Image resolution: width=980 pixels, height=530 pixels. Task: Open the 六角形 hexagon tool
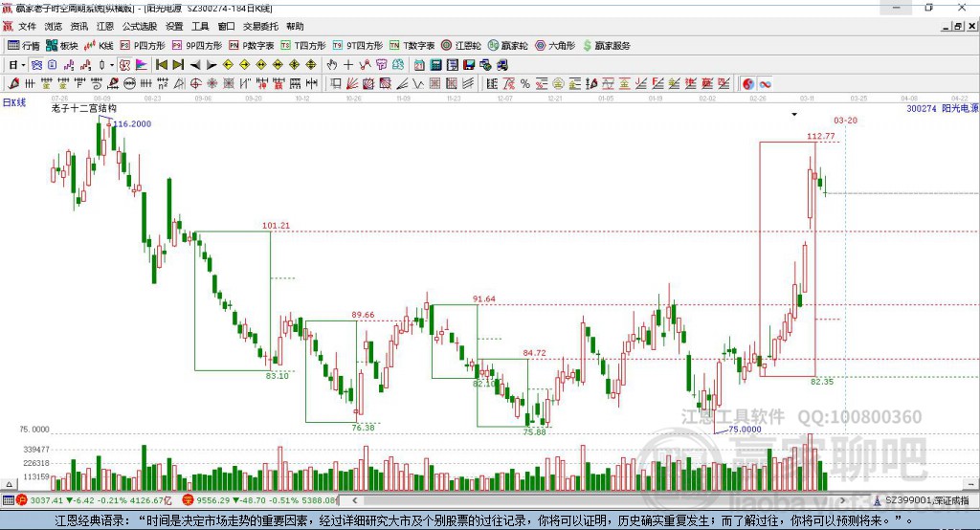[x=555, y=46]
